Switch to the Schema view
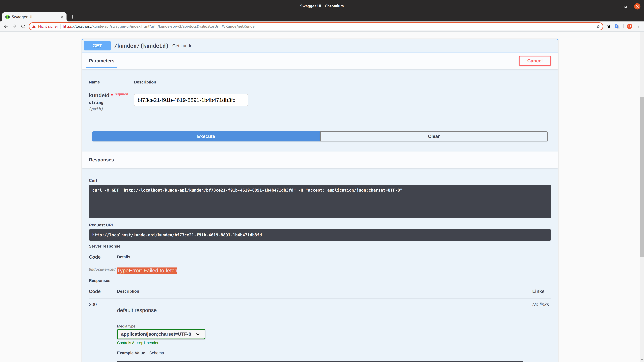 click(x=156, y=353)
